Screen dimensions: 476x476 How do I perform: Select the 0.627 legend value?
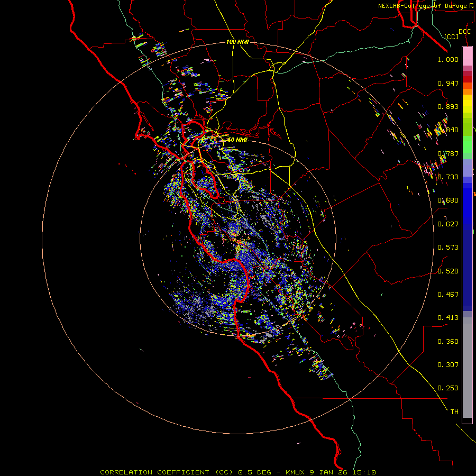pyautogui.click(x=448, y=224)
